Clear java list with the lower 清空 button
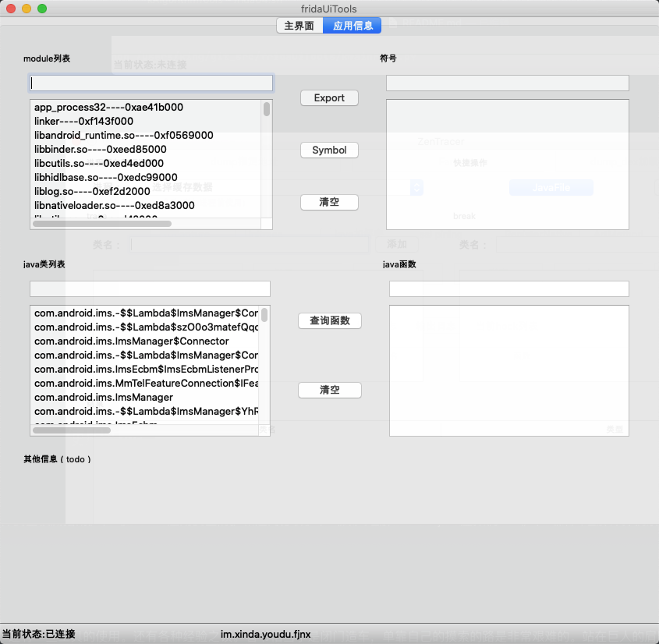659x644 pixels. coord(329,390)
